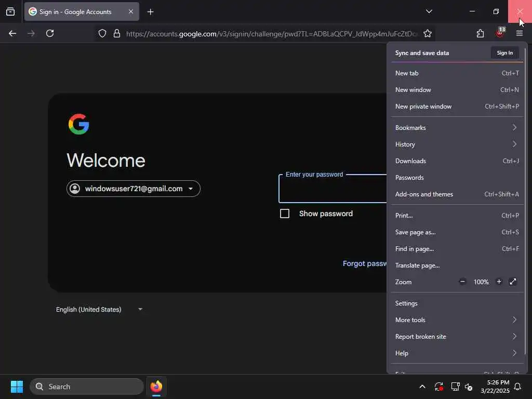The height and width of the screenshot is (399, 532).
Task: Choose Find in page...
Action: click(457, 249)
